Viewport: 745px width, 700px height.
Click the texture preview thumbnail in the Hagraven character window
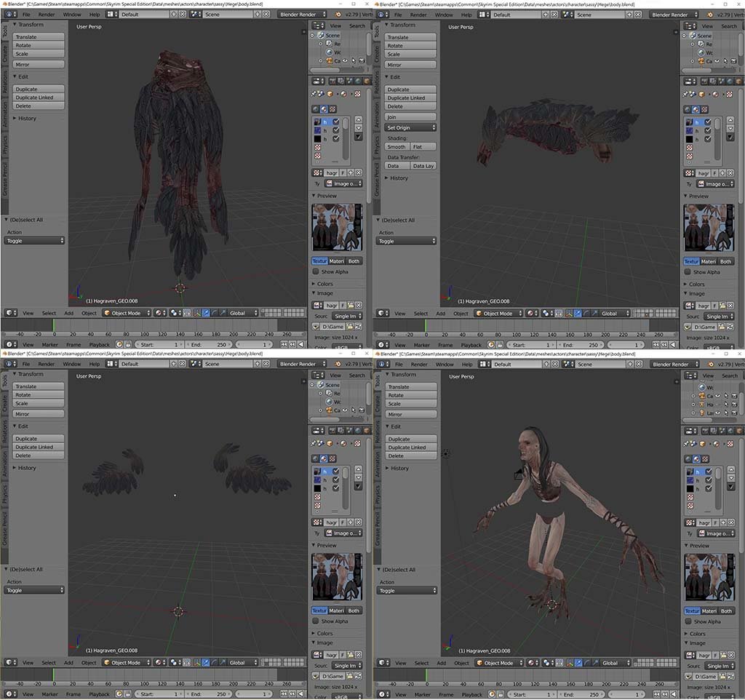pyautogui.click(x=709, y=576)
